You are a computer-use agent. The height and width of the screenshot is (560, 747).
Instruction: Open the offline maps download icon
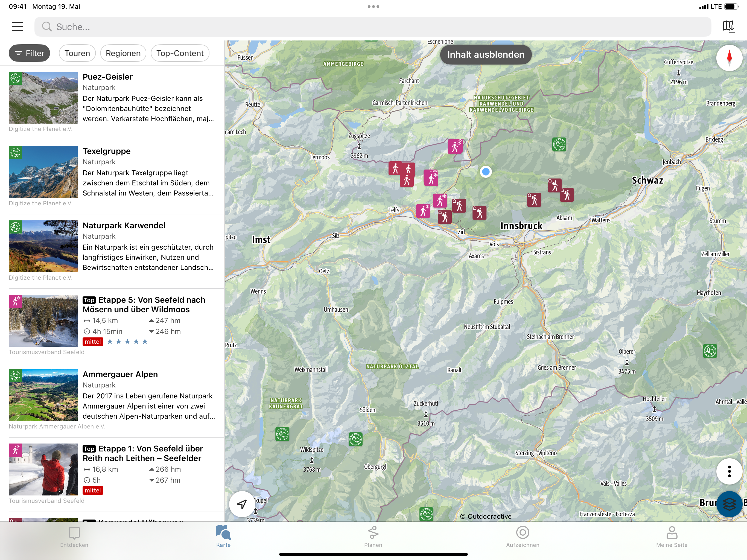point(728,26)
